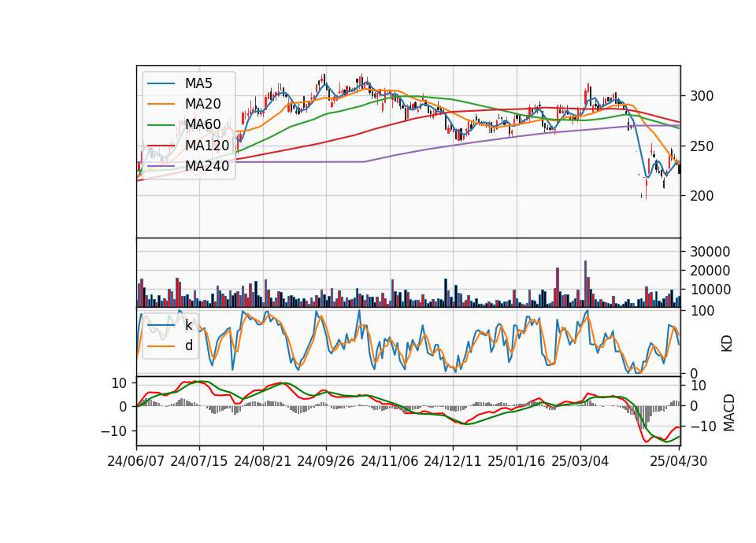Click the blue MA5 legend line sample
The width and height of the screenshot is (756, 543).
pos(161,83)
